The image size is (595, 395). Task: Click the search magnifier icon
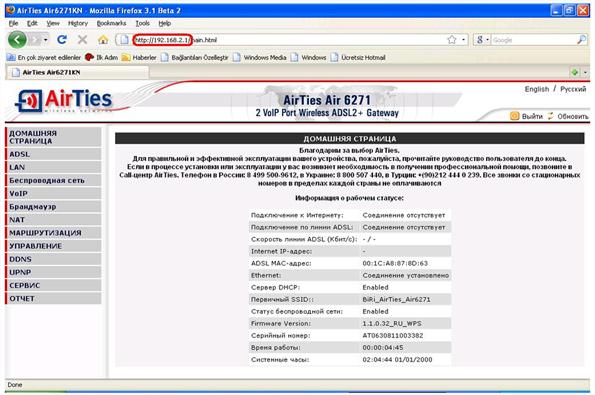pyautogui.click(x=581, y=39)
